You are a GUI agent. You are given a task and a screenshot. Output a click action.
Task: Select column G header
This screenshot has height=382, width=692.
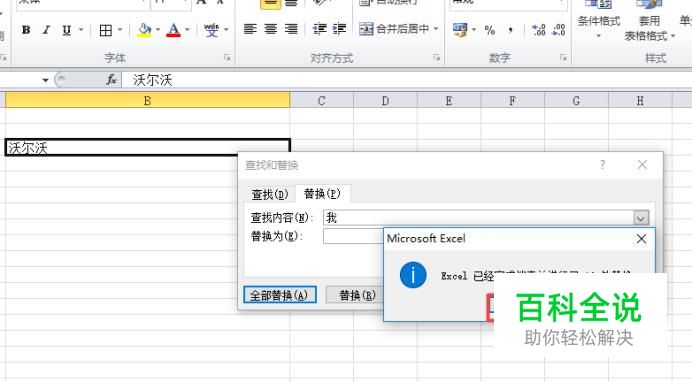tap(576, 101)
